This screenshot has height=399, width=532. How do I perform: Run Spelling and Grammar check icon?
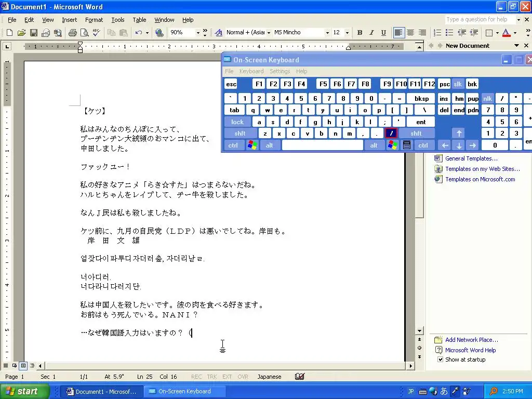[96, 33]
